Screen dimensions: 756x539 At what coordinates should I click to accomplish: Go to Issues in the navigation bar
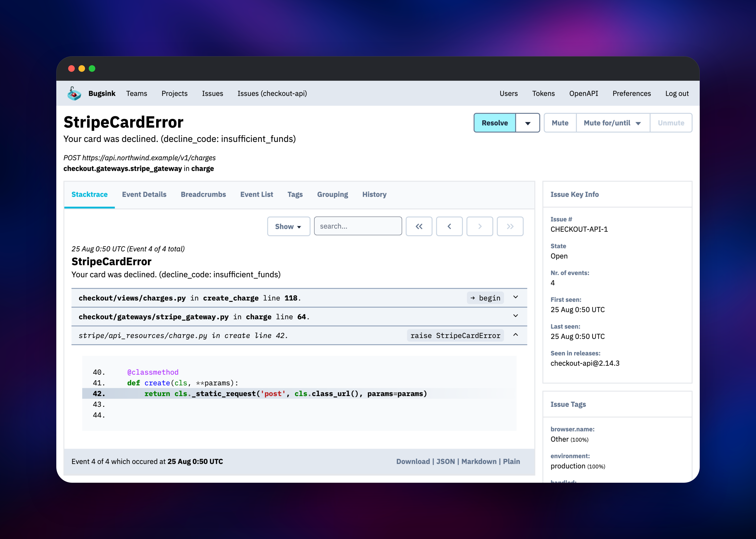[x=212, y=94]
